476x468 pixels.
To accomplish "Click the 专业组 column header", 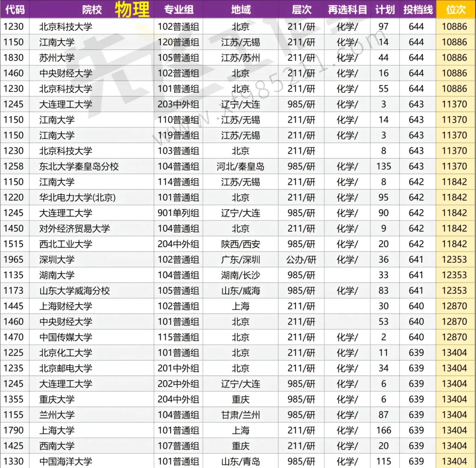I will (178, 9).
